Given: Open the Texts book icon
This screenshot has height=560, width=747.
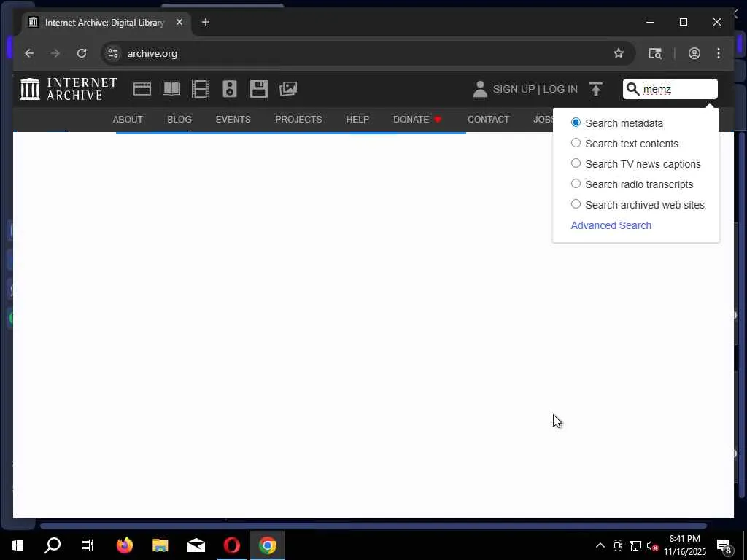Looking at the screenshot, I should tap(171, 89).
